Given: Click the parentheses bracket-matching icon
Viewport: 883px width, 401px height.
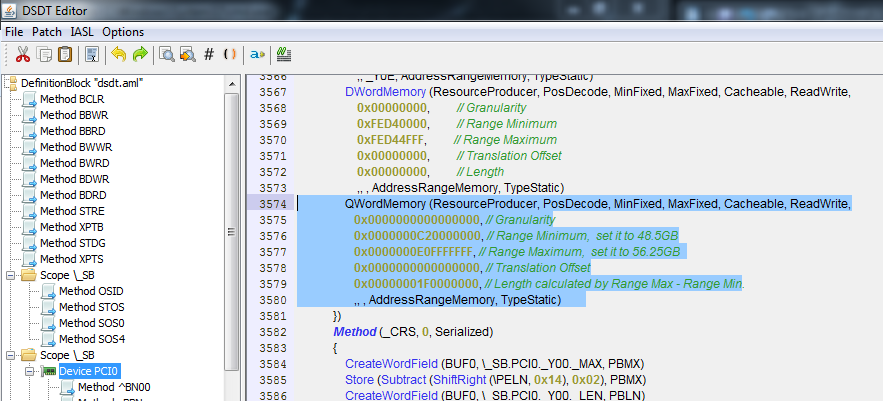Looking at the screenshot, I should click(230, 55).
